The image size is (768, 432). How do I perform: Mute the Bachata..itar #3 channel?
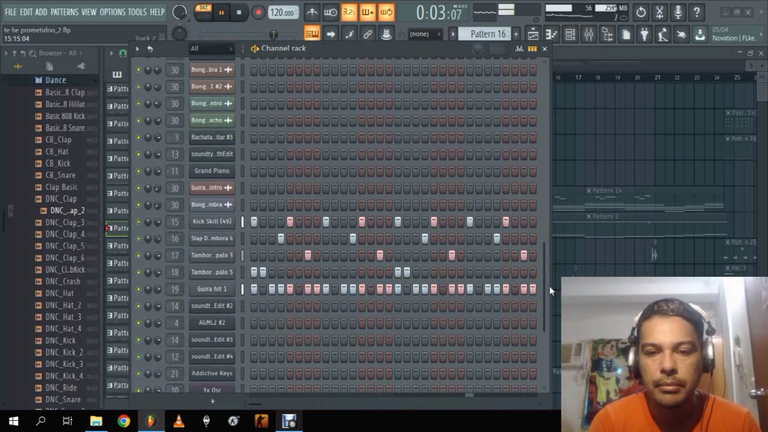[139, 138]
